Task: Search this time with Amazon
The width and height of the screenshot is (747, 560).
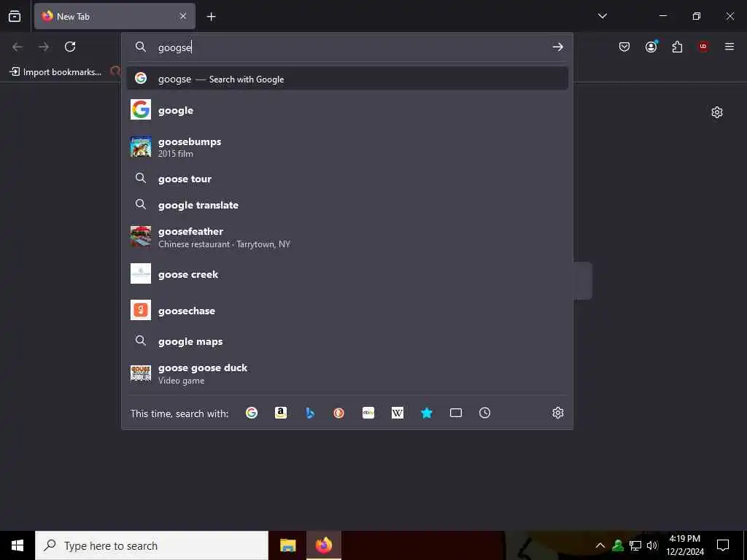Action: 281,413
